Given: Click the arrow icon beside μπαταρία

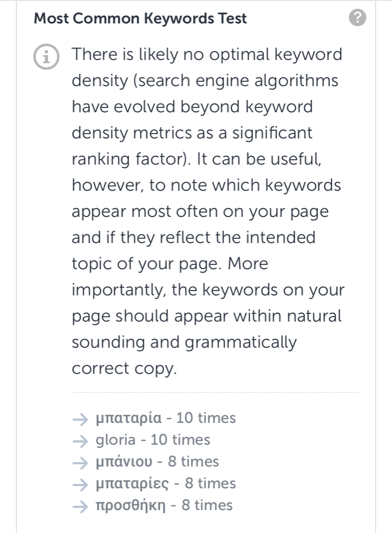Looking at the screenshot, I should coord(80,420).
